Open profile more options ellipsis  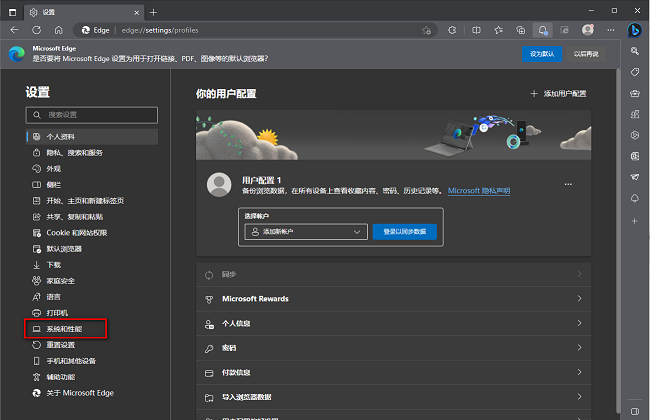point(568,184)
